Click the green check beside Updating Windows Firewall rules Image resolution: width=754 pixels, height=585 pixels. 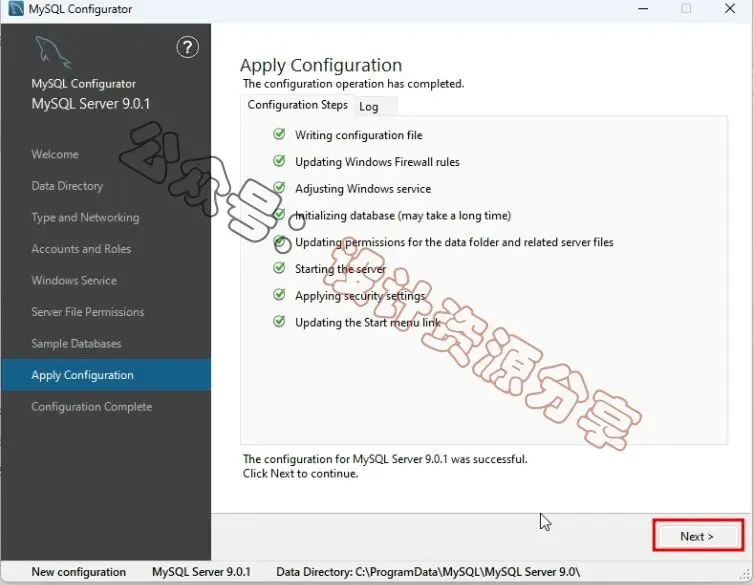pos(279,161)
